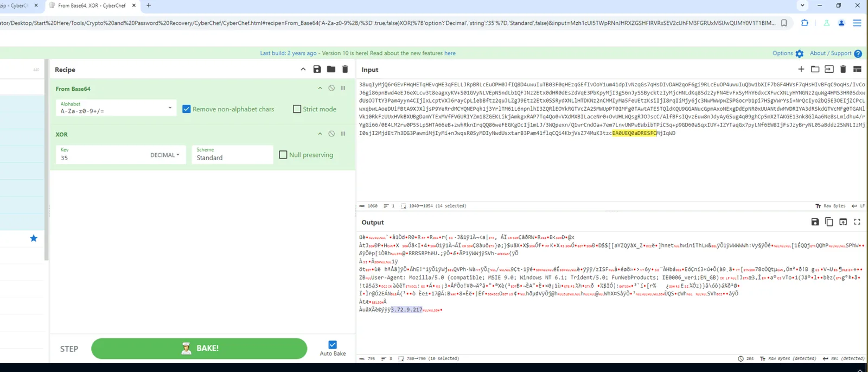The height and width of the screenshot is (372, 868).
Task: Add a new input tab
Action: (801, 69)
